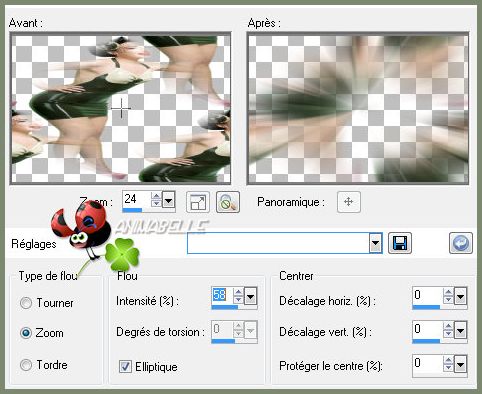The height and width of the screenshot is (394, 482).
Task: Open the Protéger le centre dropdown arrow
Action: (x=460, y=364)
